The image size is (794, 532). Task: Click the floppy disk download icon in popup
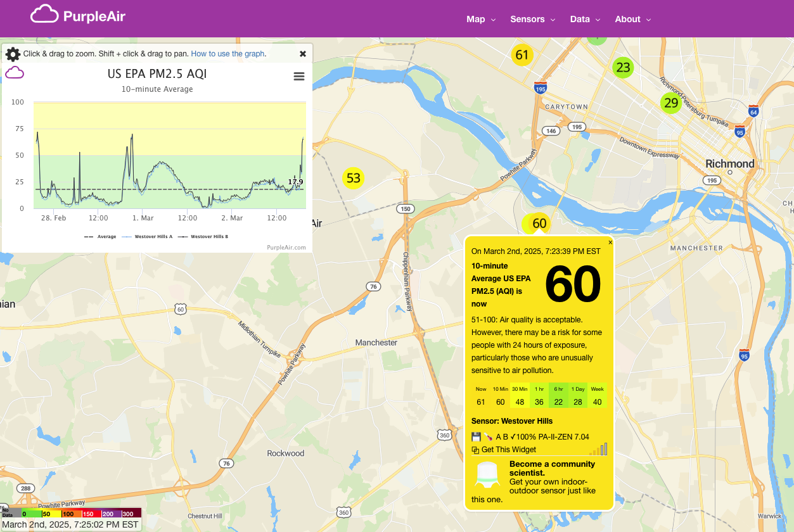click(x=477, y=436)
